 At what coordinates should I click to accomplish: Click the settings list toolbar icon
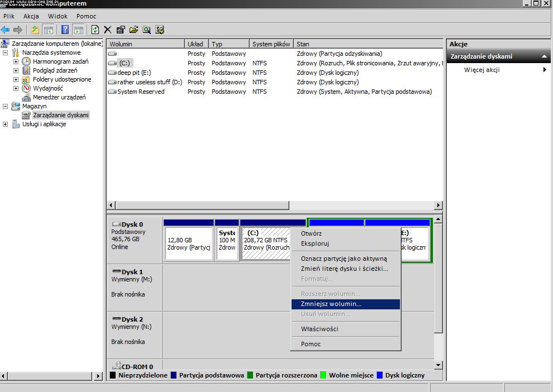pos(160,30)
